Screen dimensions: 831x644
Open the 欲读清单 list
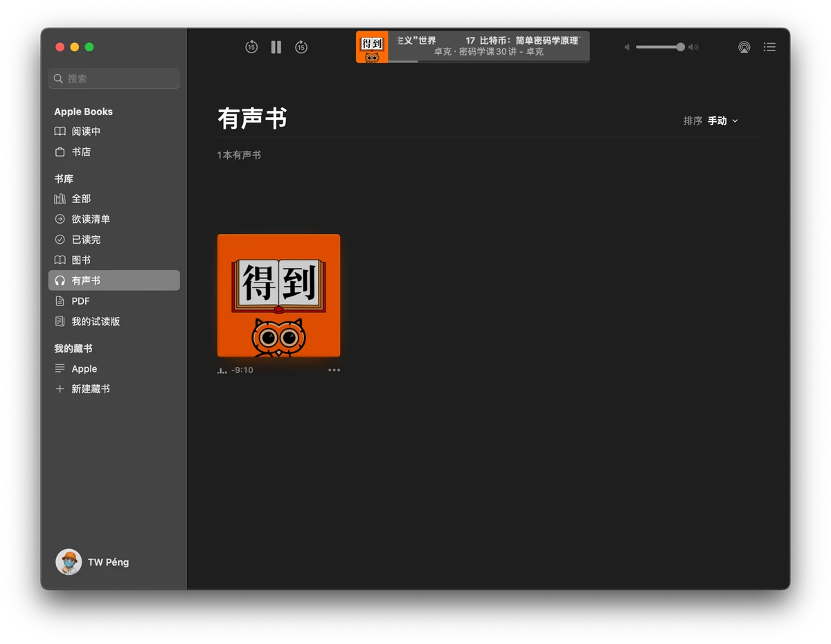click(114, 219)
